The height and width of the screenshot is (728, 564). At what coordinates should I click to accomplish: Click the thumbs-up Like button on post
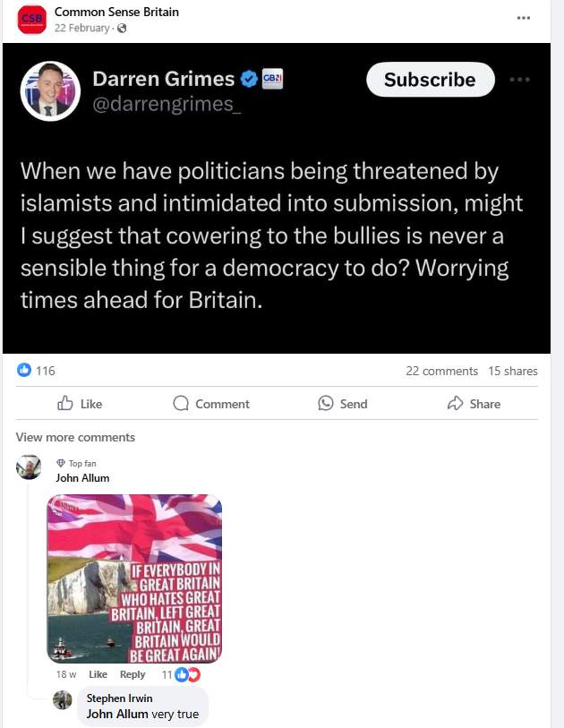click(x=80, y=404)
